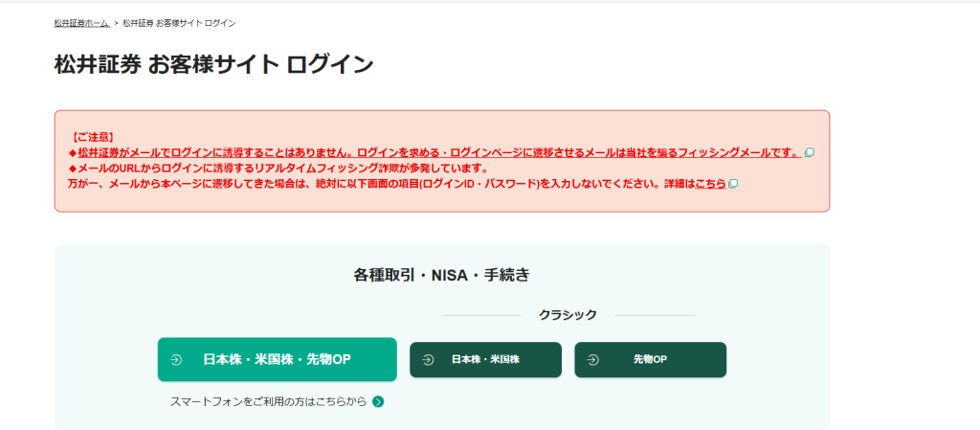Open the classic 日本株・米国株 login button

pos(485,360)
